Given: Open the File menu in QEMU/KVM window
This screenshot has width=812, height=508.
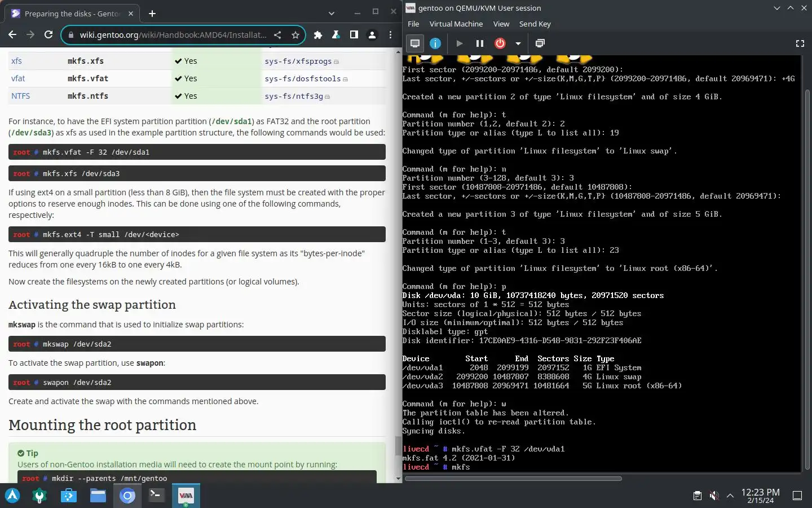Looking at the screenshot, I should point(413,24).
